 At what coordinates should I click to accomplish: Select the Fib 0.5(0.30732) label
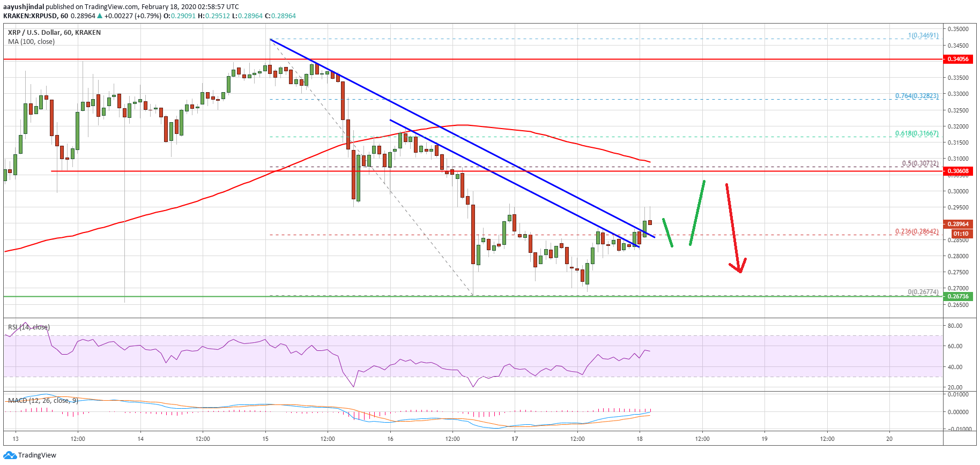pos(920,163)
